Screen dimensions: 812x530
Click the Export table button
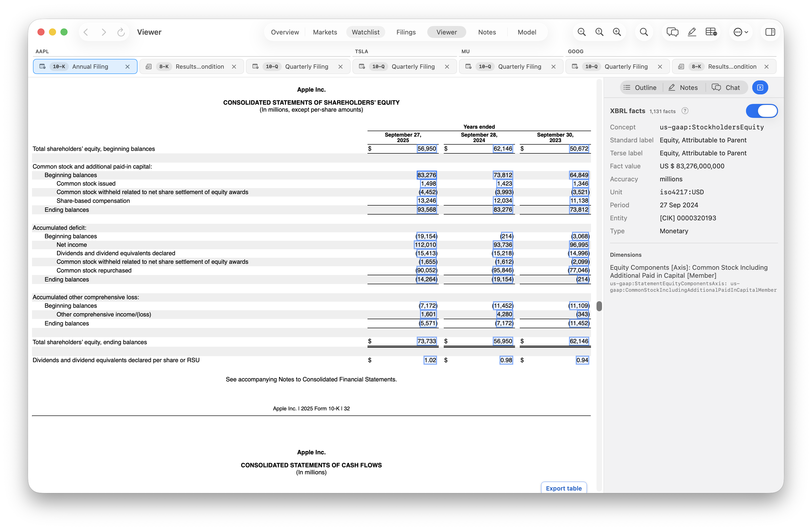[563, 488]
